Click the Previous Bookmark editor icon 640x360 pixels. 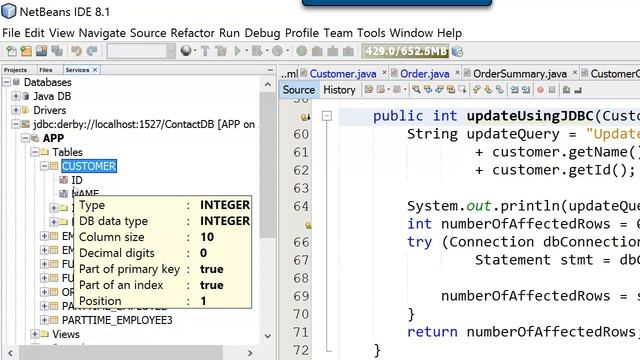tap(476, 89)
